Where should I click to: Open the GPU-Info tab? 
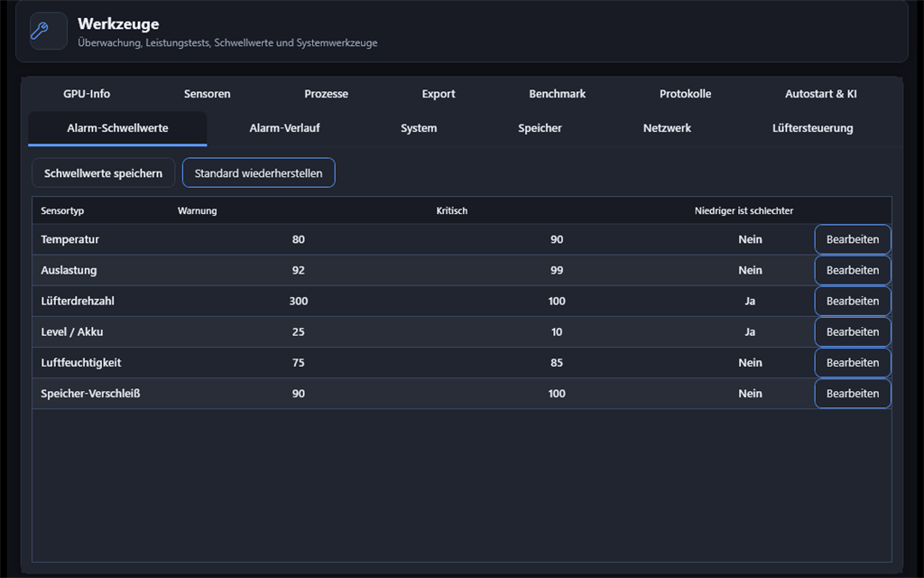coord(87,94)
